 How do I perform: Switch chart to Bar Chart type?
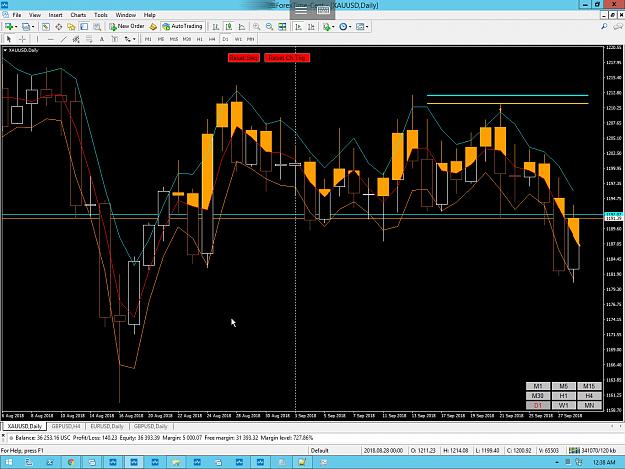(216, 27)
